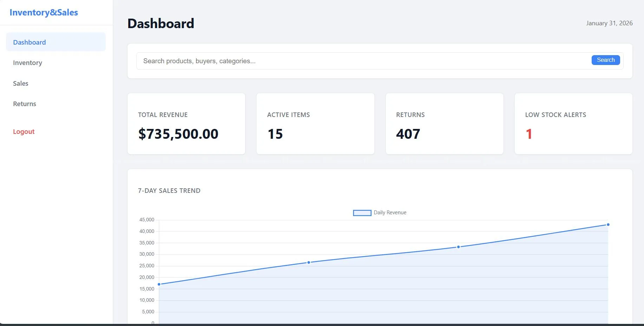Image resolution: width=644 pixels, height=326 pixels.
Task: Select the Total Revenue stat card
Action: 186,124
